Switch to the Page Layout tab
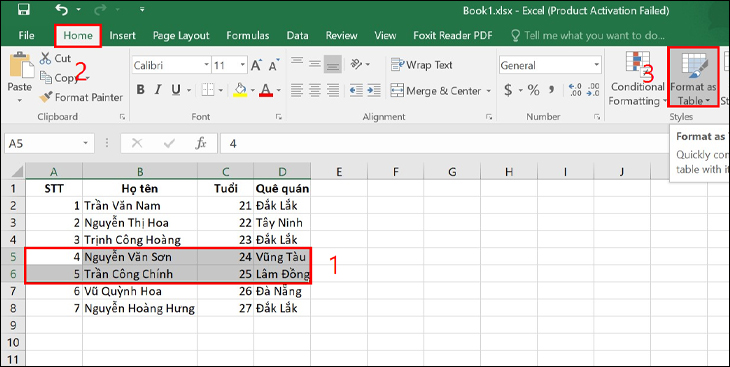Screen dimensions: 730x367 tap(181, 35)
